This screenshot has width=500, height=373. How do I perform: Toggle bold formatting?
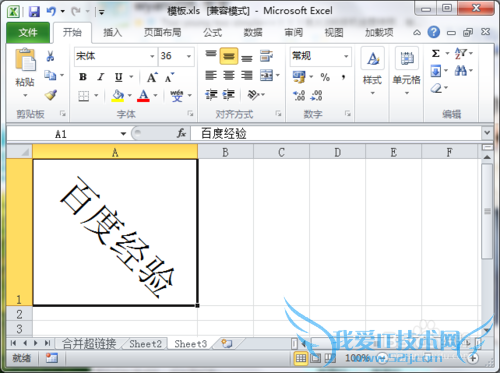coord(83,77)
